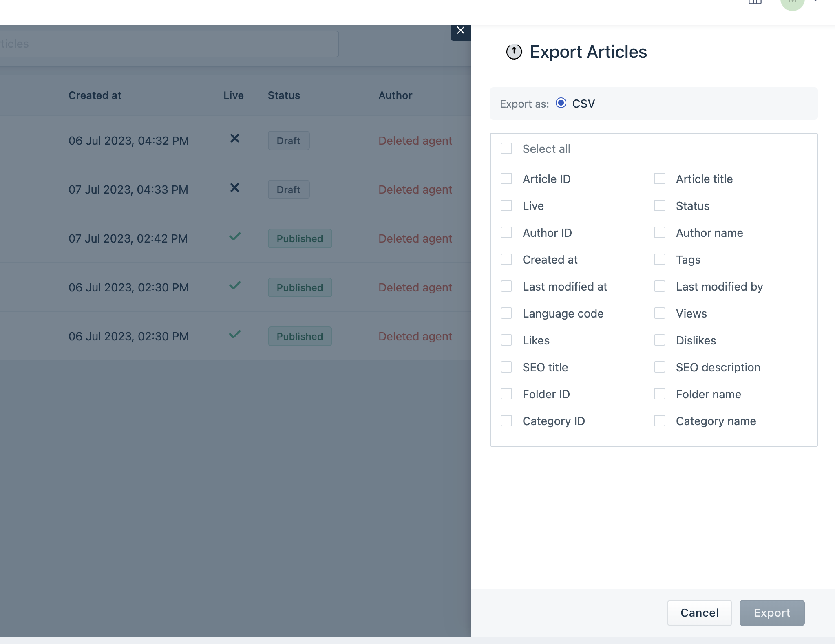Enable Last modified by checkbox
Screen dimensions: 835x644
[x=659, y=287]
